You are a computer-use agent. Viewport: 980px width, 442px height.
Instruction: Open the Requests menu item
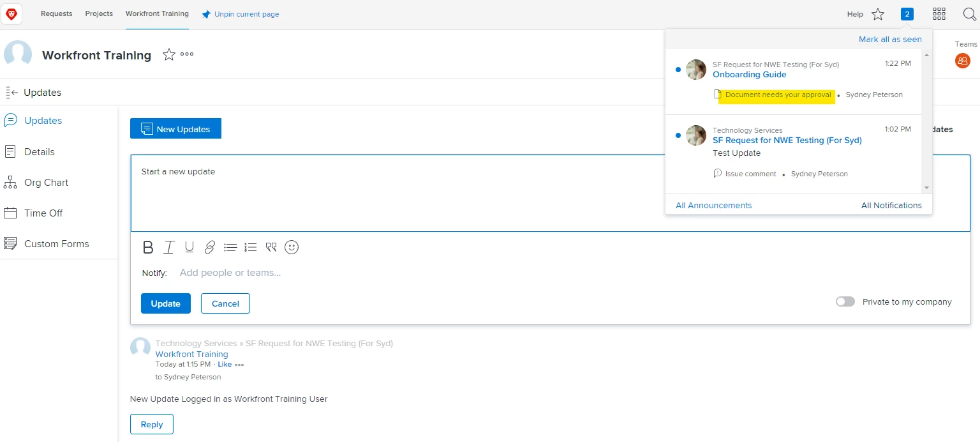pos(57,13)
